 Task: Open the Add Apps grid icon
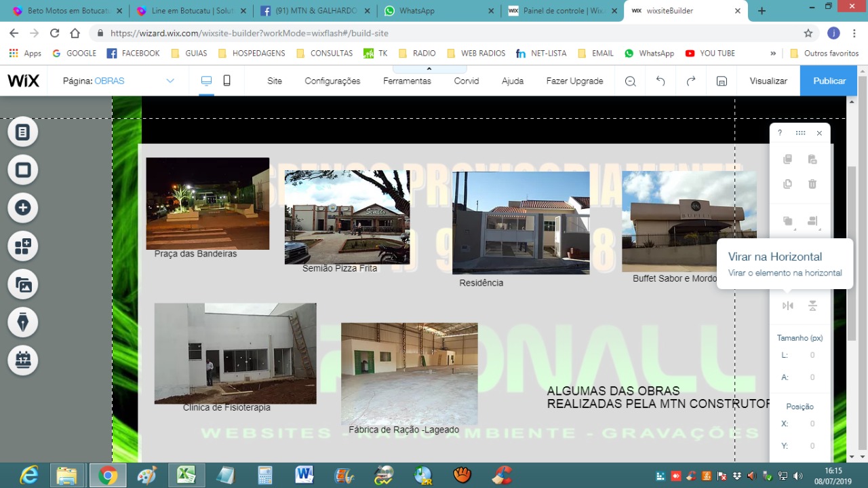(x=23, y=246)
